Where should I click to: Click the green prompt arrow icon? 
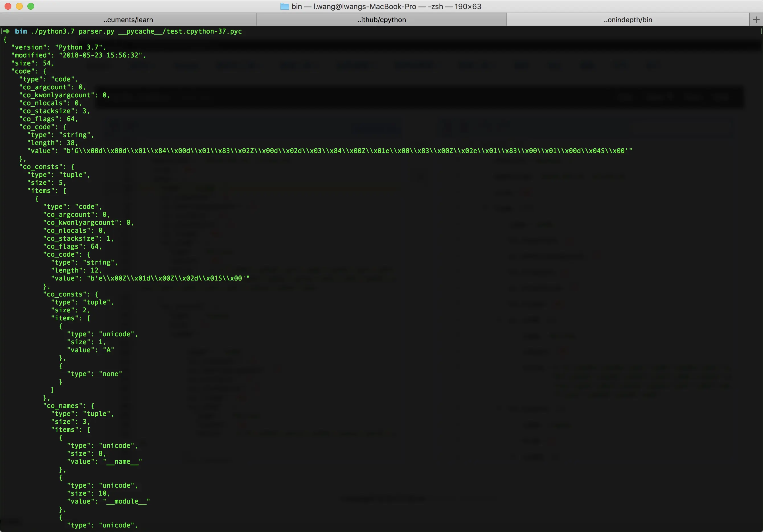click(x=6, y=31)
